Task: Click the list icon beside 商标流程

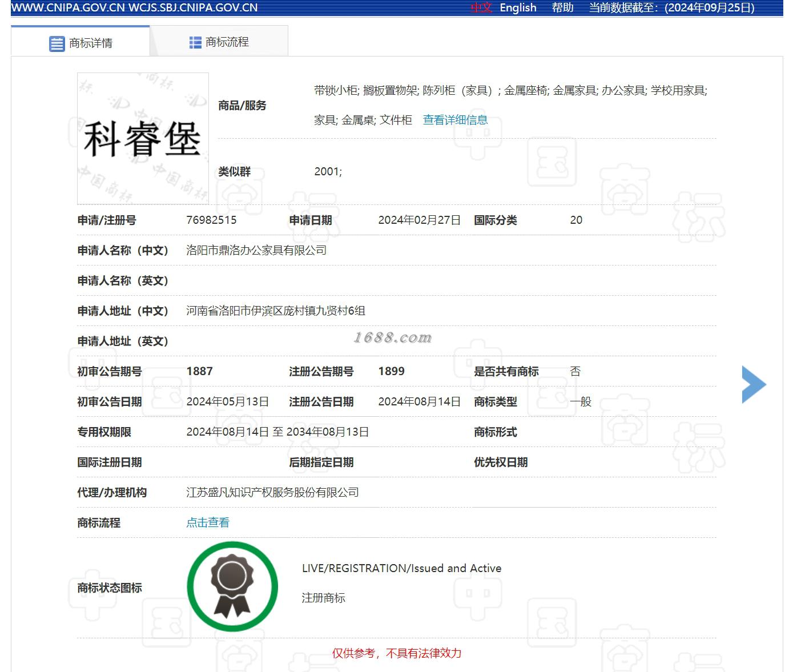Action: 195,42
